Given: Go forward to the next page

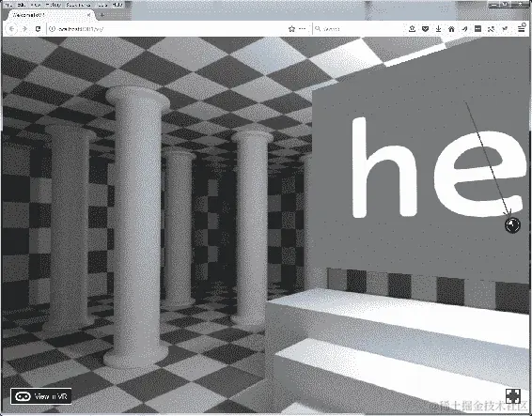Looking at the screenshot, I should 24,29.
